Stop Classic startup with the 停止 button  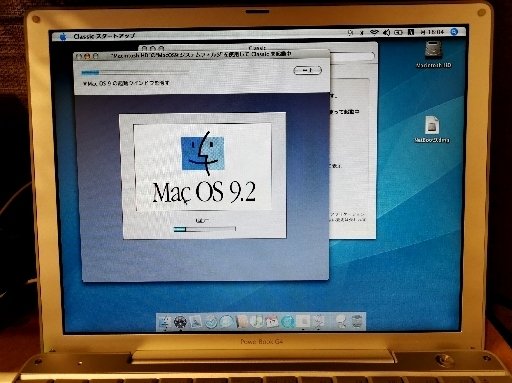coord(307,70)
